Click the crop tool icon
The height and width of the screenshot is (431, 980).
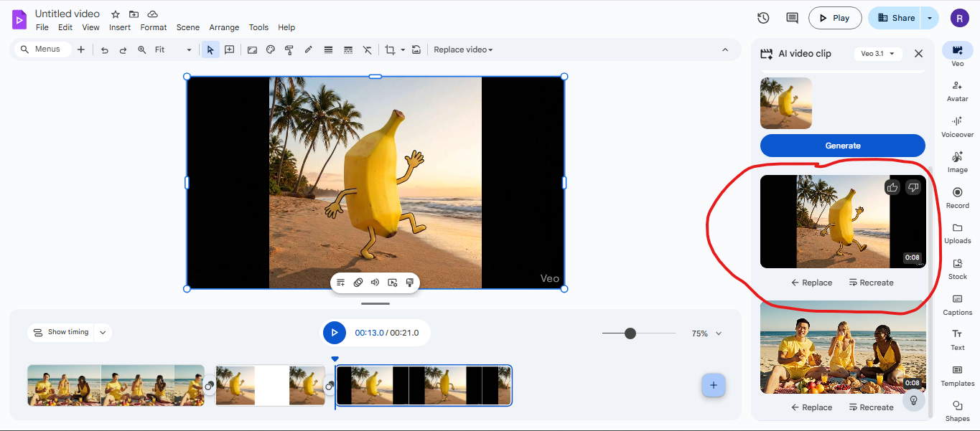(x=390, y=49)
